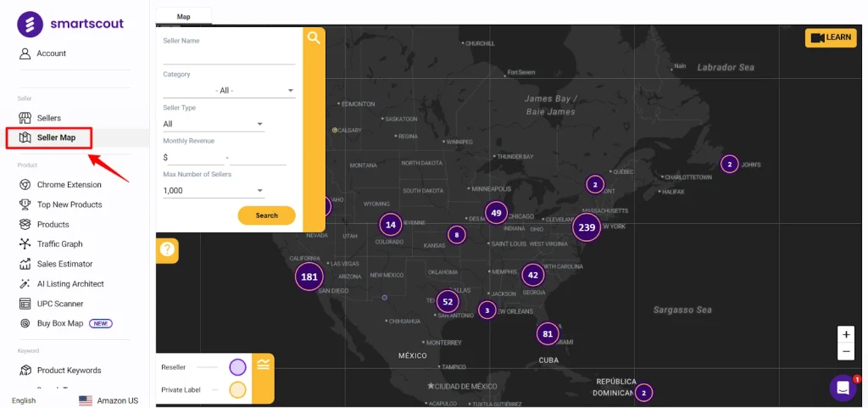Click the Sellers storefront icon
This screenshot has height=408, width=868.
tap(25, 118)
